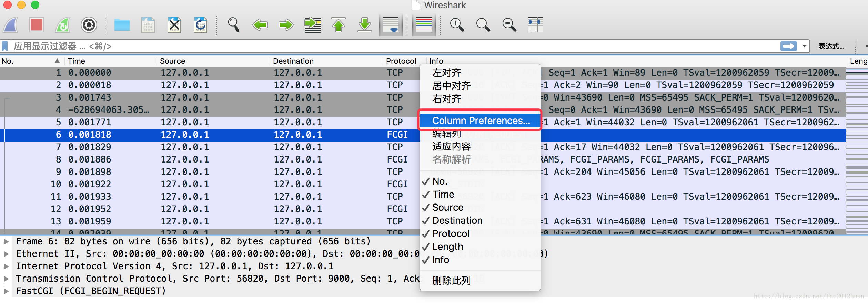
Task: Find a packet with magnifier icon
Action: click(234, 25)
